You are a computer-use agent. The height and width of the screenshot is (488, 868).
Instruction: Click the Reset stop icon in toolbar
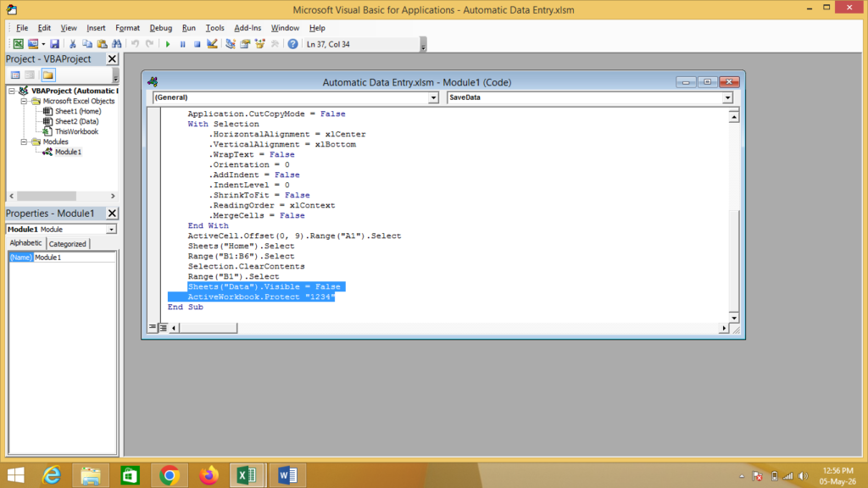click(197, 44)
